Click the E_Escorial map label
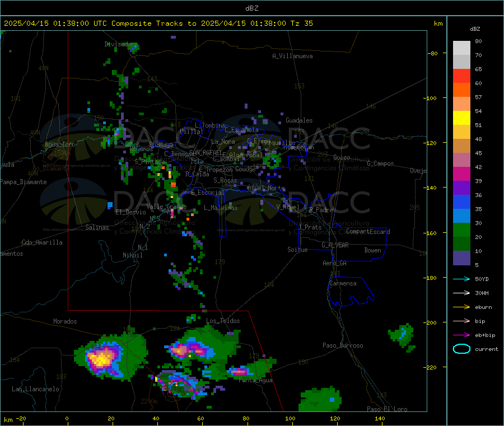 tap(208, 193)
